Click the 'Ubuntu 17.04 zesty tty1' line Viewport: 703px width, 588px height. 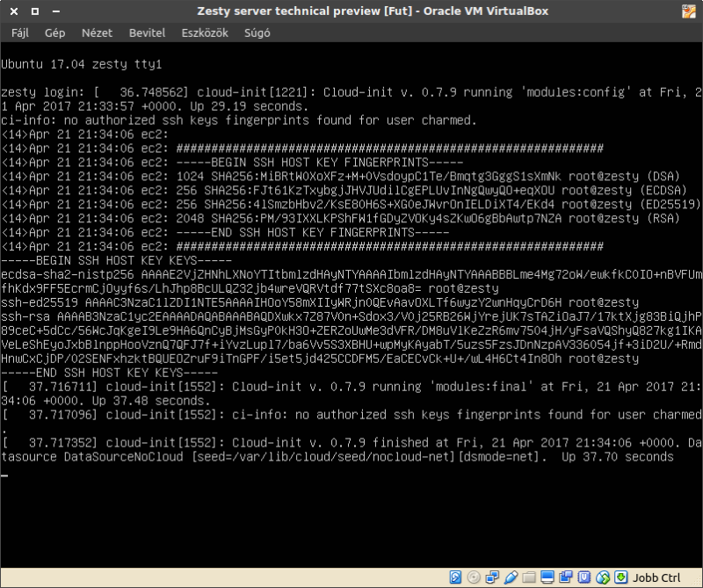tap(81, 64)
